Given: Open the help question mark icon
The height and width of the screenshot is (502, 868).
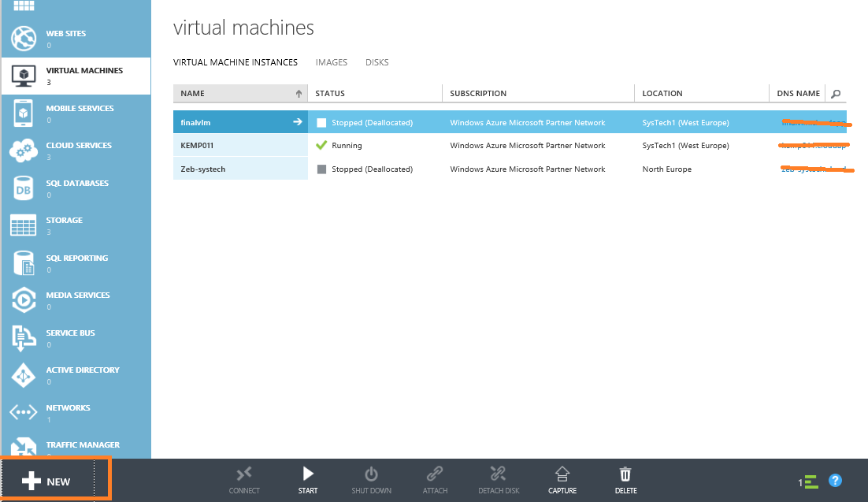Looking at the screenshot, I should coord(835,481).
